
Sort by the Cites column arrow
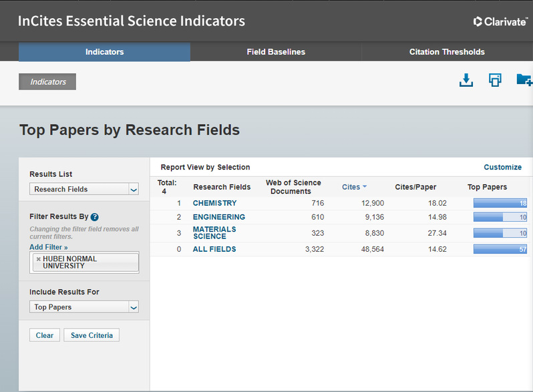tap(365, 187)
